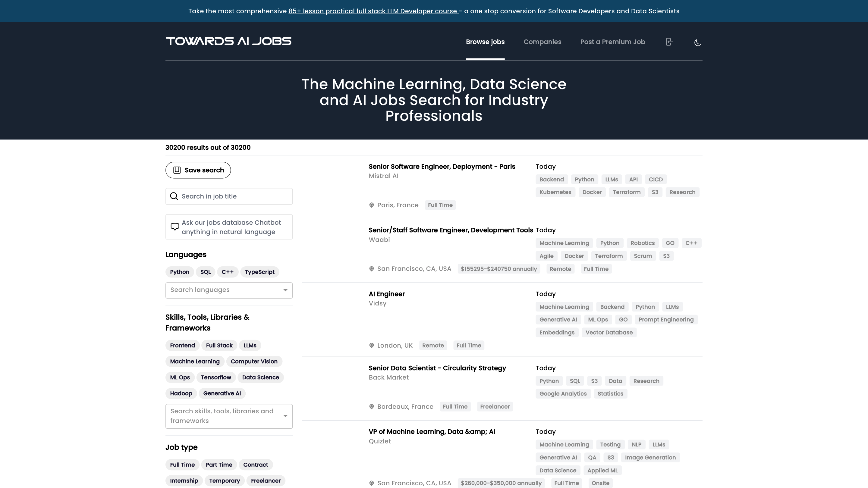868x488 pixels.
Task: Switch to the Companies tab
Action: (542, 42)
